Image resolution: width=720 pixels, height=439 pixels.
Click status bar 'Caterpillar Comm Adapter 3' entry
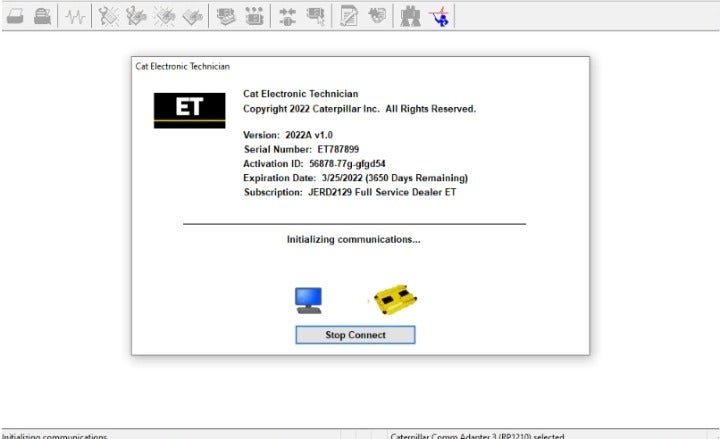(x=477, y=436)
